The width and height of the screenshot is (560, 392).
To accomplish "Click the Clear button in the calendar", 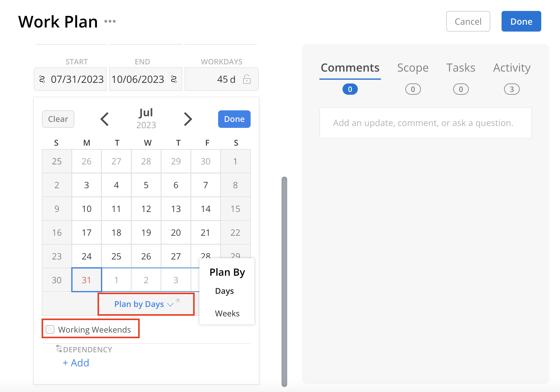I will (x=58, y=119).
